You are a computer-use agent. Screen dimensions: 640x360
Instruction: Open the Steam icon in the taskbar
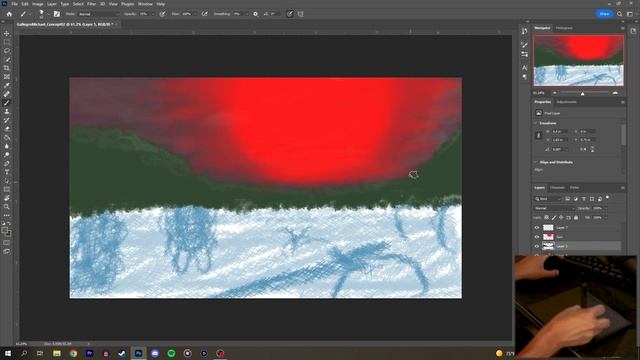122,353
